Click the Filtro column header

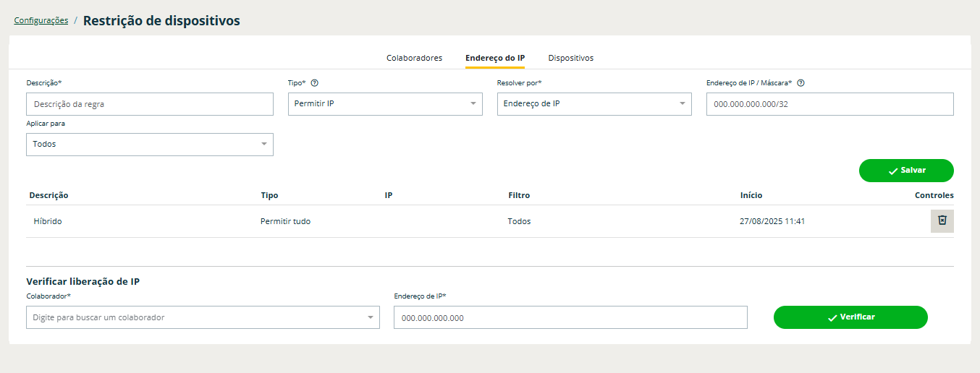coord(519,195)
